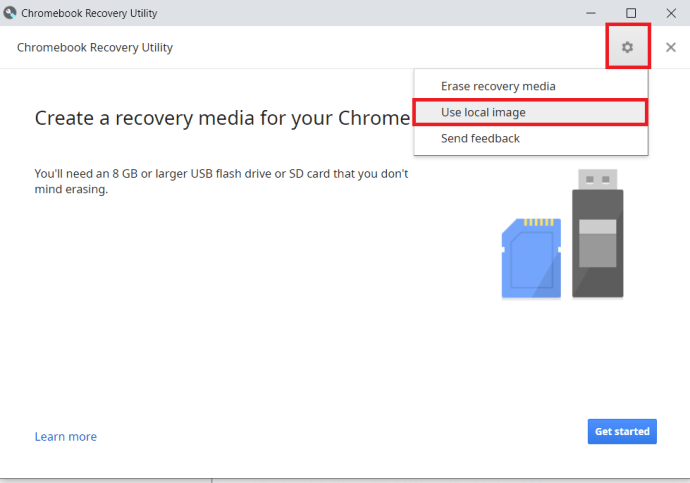This screenshot has height=483, width=690.
Task: Choose Erase recovery media option
Action: pyautogui.click(x=531, y=86)
